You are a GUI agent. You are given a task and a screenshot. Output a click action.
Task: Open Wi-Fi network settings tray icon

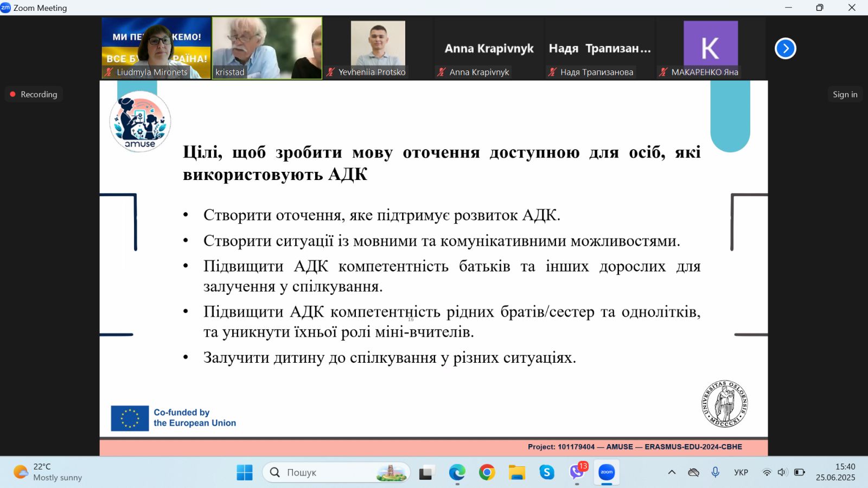[767, 472]
